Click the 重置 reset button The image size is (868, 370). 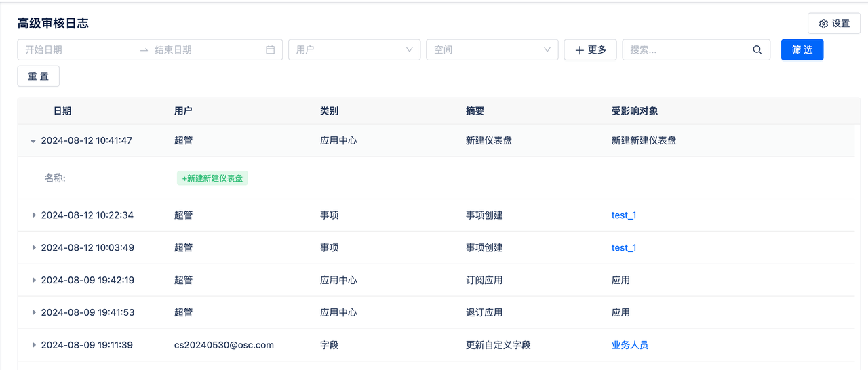[38, 76]
